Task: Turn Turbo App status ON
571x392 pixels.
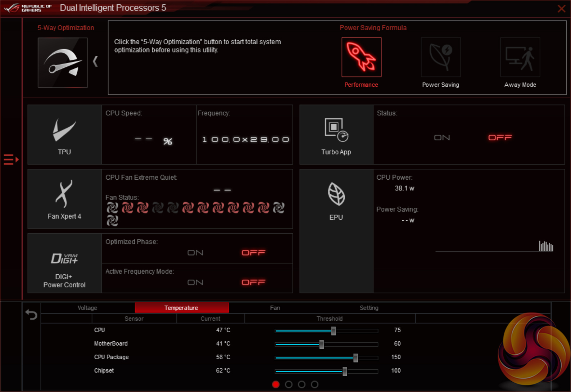Action: coord(442,138)
